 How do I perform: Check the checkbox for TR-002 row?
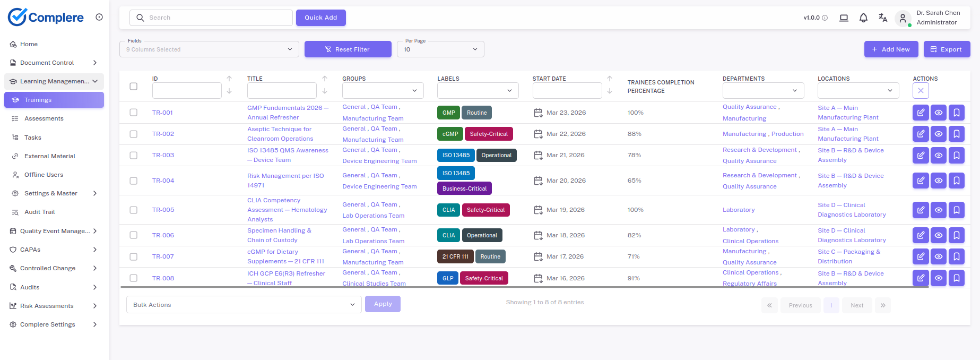(x=134, y=134)
